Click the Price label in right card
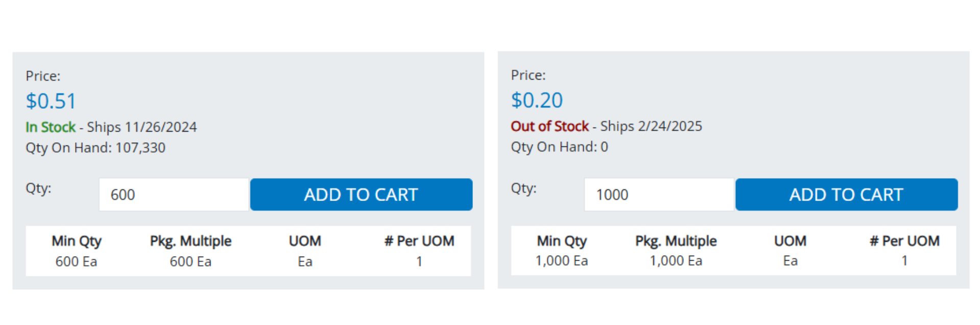 click(x=528, y=76)
